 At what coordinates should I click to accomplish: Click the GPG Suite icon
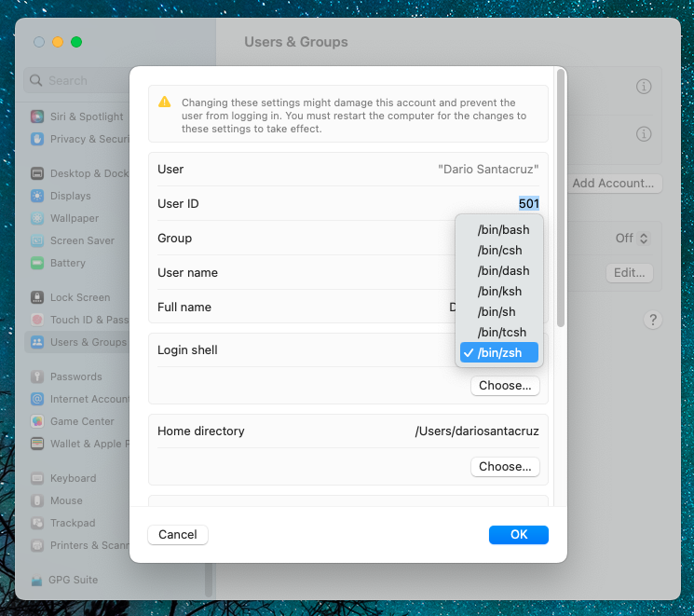coord(37,580)
